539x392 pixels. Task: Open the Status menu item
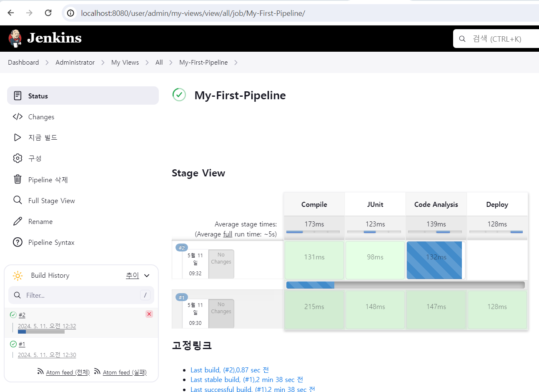click(83, 95)
